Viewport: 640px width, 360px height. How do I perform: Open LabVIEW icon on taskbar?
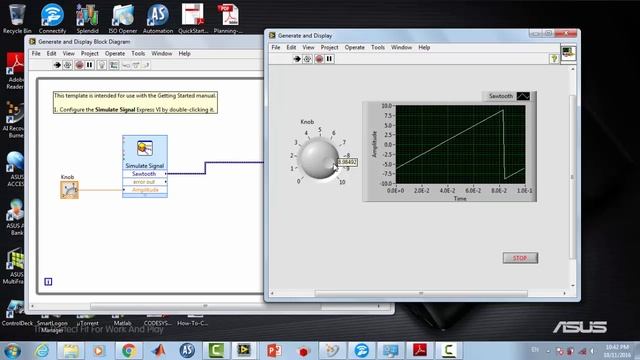[x=244, y=351]
